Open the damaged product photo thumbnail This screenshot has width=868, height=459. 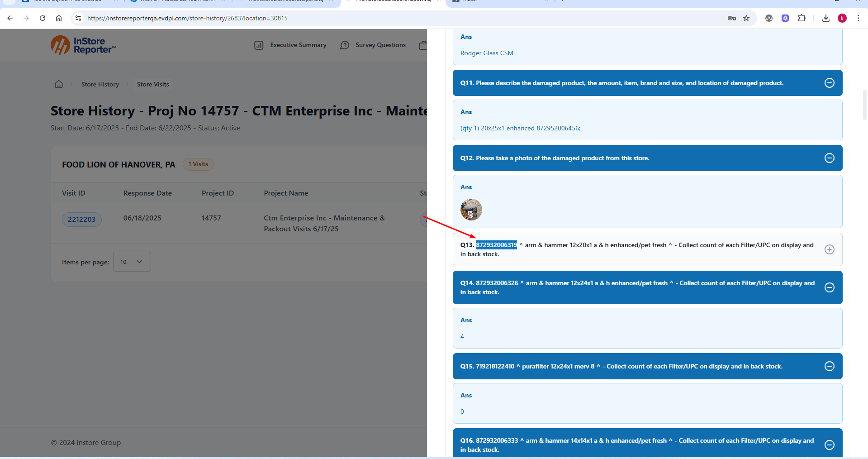pyautogui.click(x=471, y=210)
